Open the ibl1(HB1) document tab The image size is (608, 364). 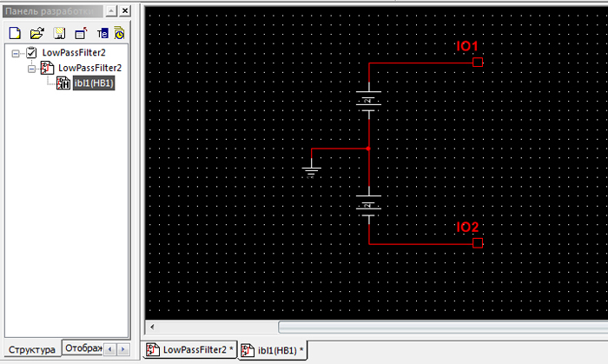pos(273,350)
